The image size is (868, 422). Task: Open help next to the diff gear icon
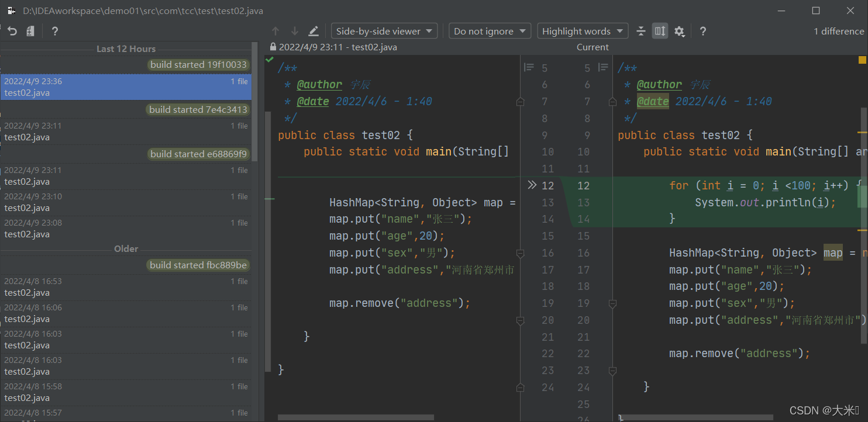tap(703, 31)
